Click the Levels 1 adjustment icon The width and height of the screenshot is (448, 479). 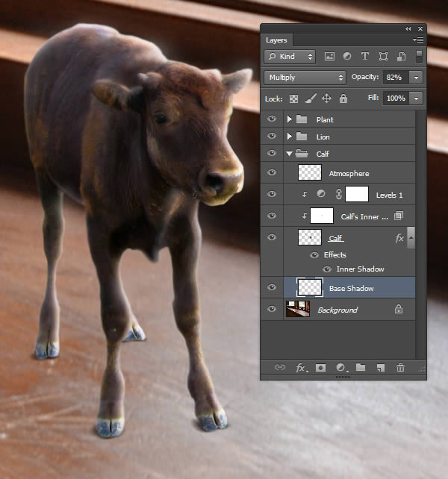click(321, 194)
